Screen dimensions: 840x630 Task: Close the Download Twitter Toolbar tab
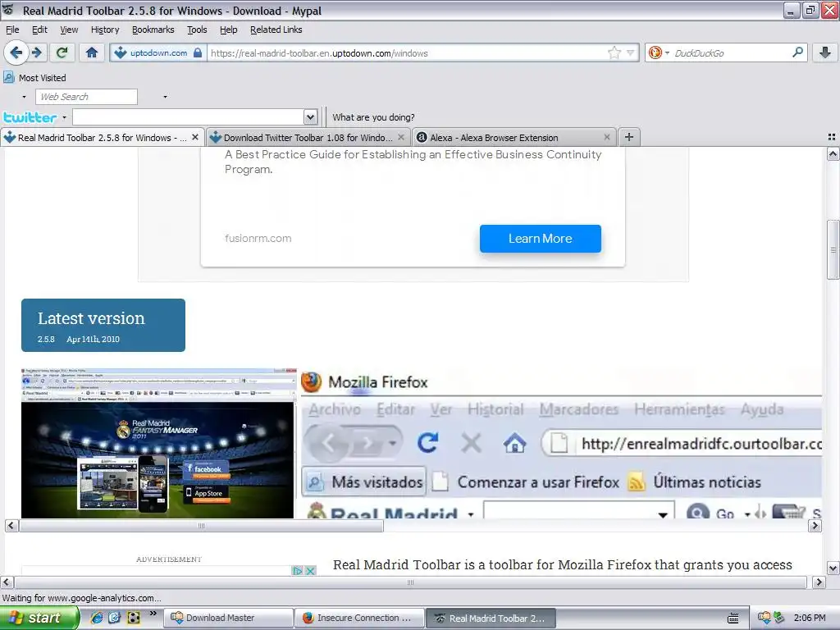point(400,137)
